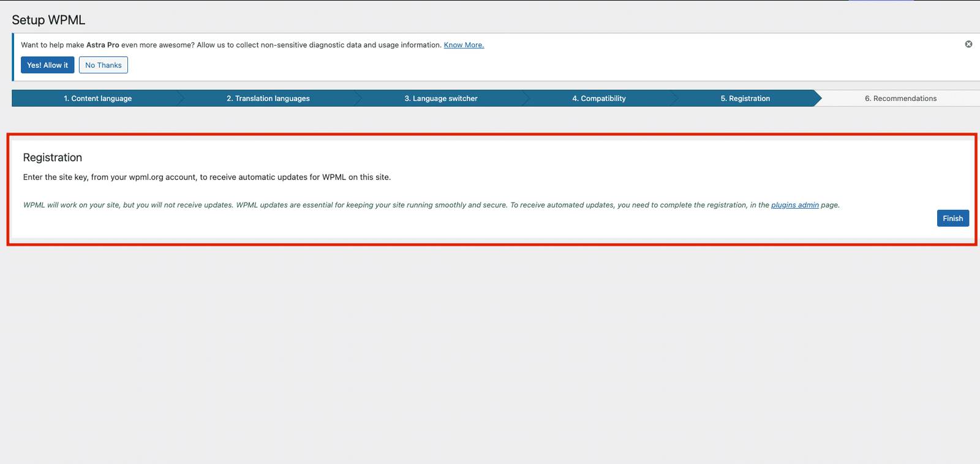This screenshot has width=980, height=464.
Task: Click the bold Astra Pro name
Action: (102, 45)
